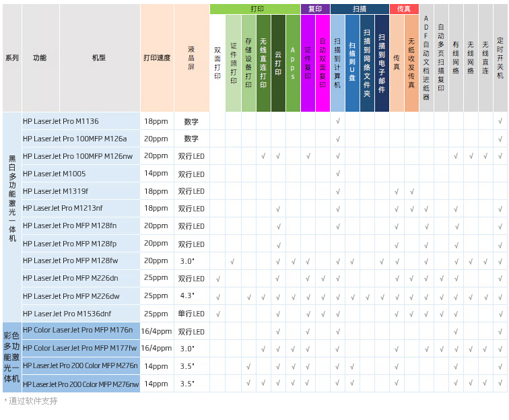This screenshot has width=509, height=420.
Task: Select the 证件复印 column header
Action: [x=308, y=63]
